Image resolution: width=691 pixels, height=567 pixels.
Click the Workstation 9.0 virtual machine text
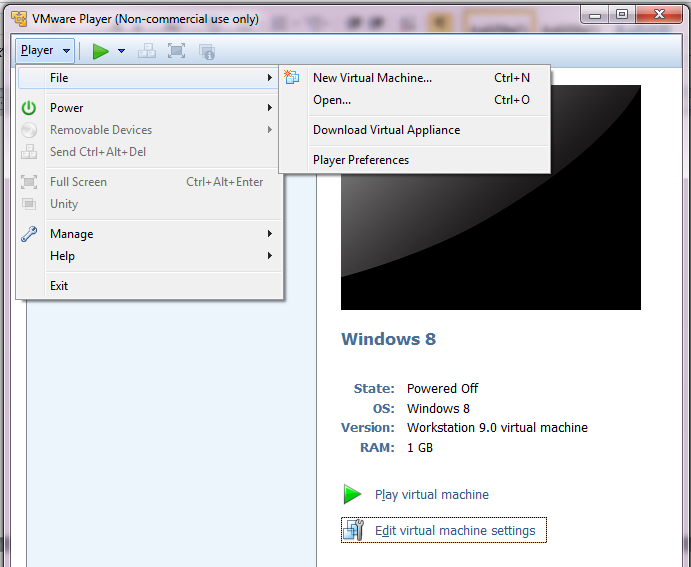[x=497, y=428]
